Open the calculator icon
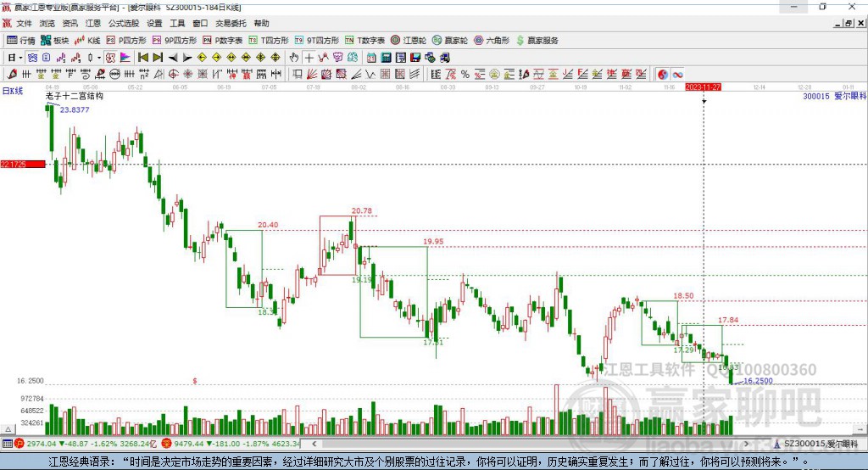Viewport: 868px width, 470px height. (x=387, y=58)
